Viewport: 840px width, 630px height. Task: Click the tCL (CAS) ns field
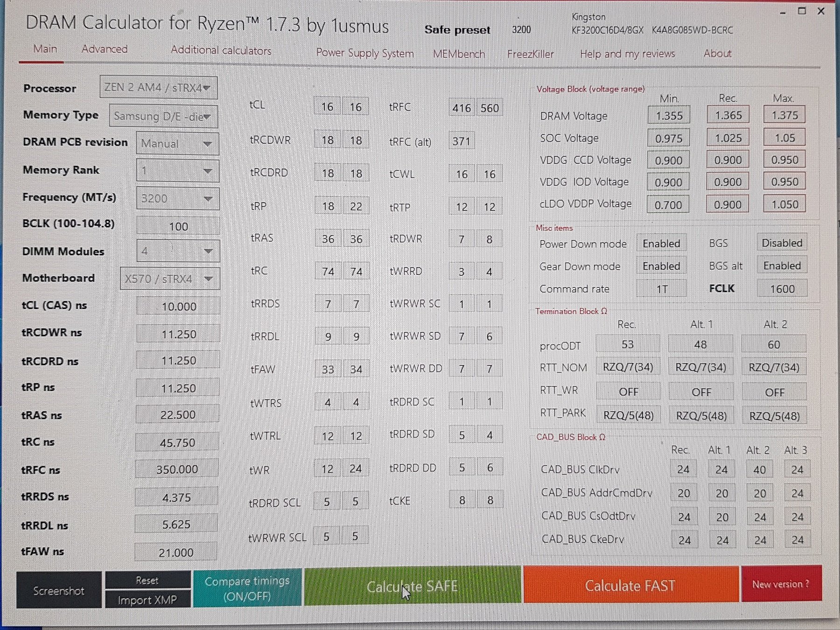tap(178, 306)
